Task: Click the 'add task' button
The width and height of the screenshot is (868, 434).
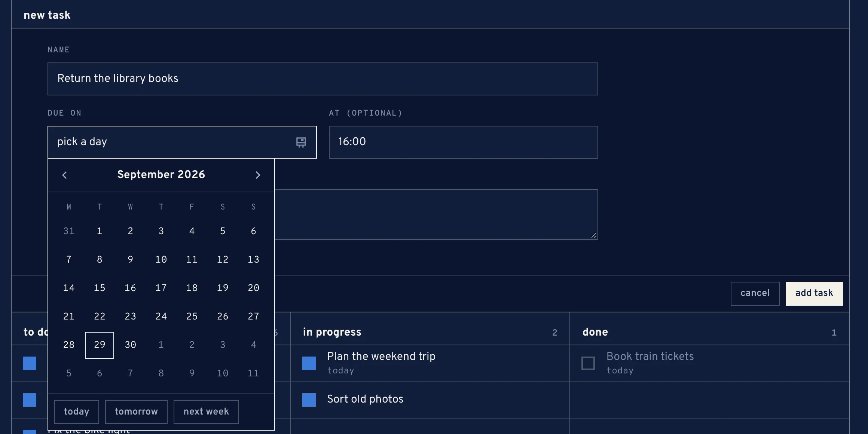Action: (x=814, y=294)
